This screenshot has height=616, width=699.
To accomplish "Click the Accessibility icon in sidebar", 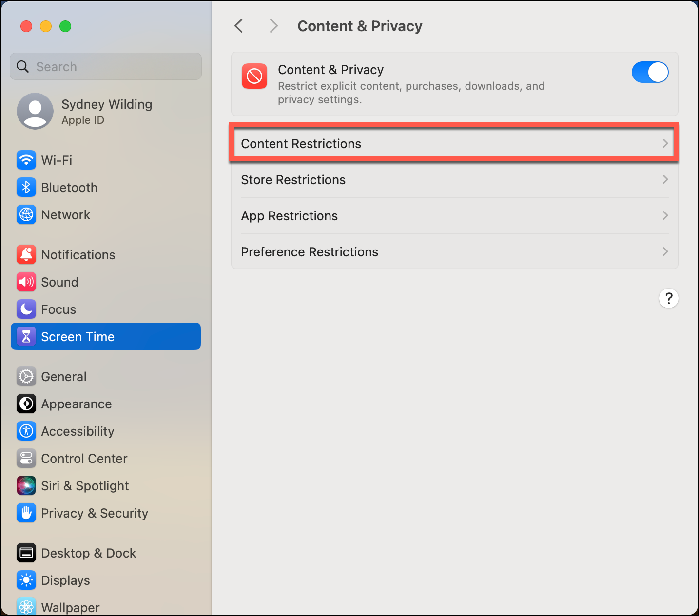I will pos(26,431).
